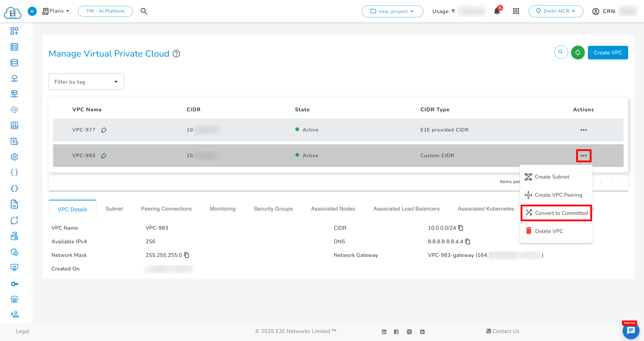Copy the CIDR 10.0.0.0/24 value
This screenshot has width=644, height=341.
(461, 228)
